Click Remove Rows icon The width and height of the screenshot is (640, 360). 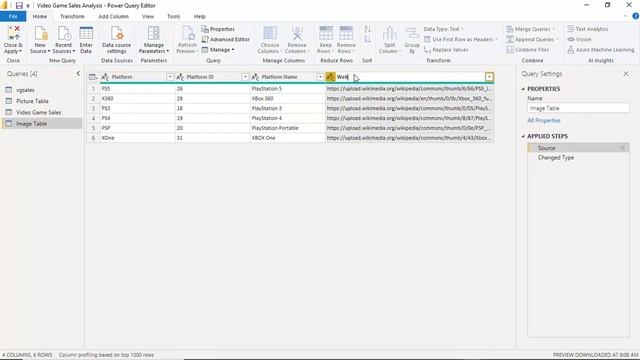346,33
